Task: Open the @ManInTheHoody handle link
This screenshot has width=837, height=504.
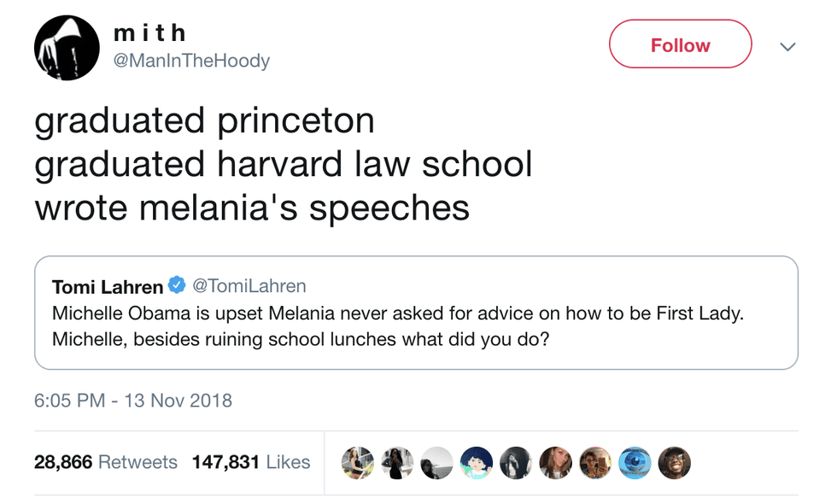Action: point(191,61)
